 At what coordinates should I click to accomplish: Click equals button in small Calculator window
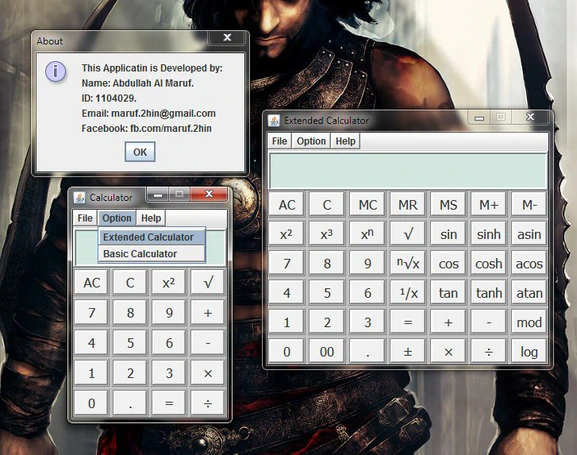[x=169, y=403]
